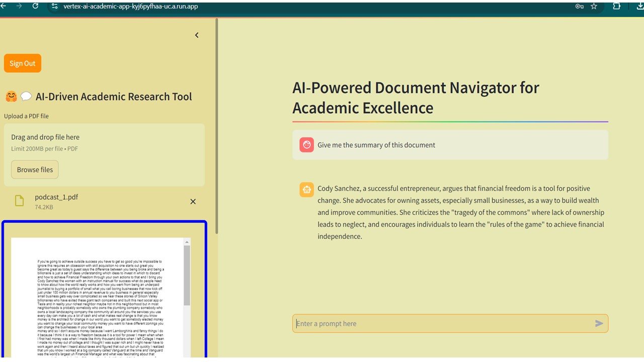The width and height of the screenshot is (644, 362).
Task: Click 'Limit 200MB per file • PDF' text
Action: [x=44, y=149]
